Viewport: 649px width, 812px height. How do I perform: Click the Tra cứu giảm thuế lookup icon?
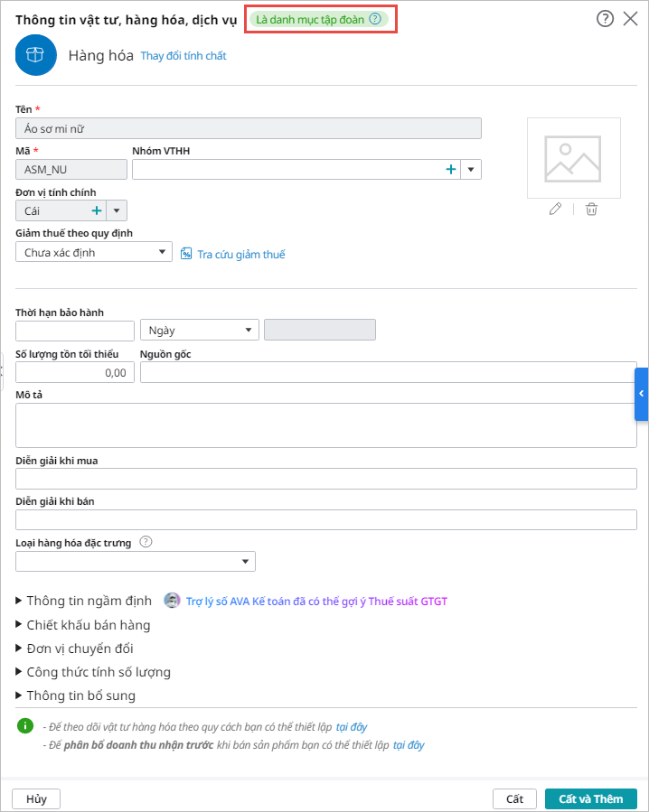click(x=187, y=254)
